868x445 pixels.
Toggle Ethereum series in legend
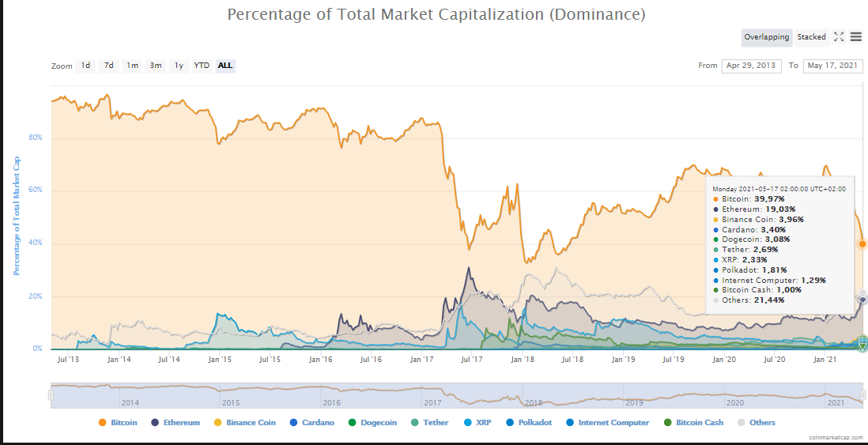175,422
